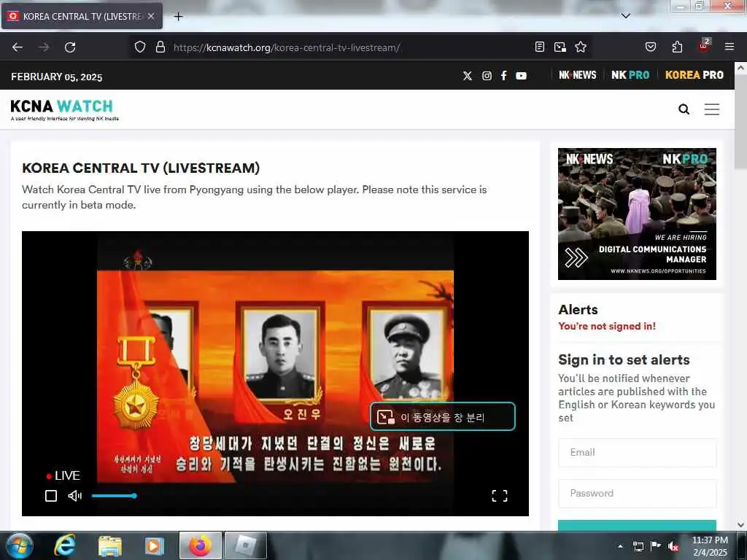Visit the NK NEWS header link

[578, 75]
